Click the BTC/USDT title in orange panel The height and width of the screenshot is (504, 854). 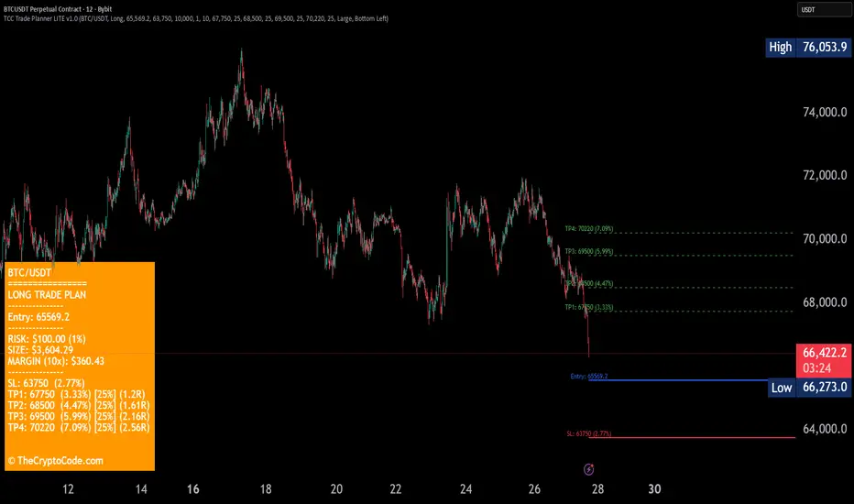pyautogui.click(x=29, y=272)
